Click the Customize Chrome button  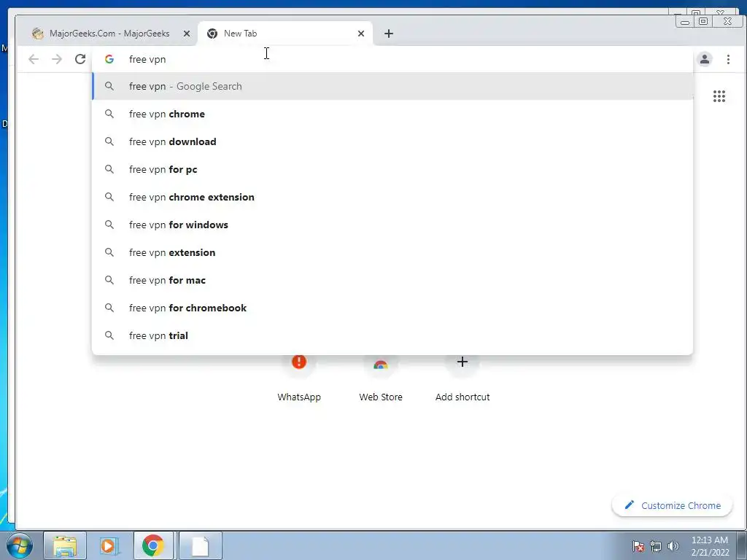tap(672, 505)
